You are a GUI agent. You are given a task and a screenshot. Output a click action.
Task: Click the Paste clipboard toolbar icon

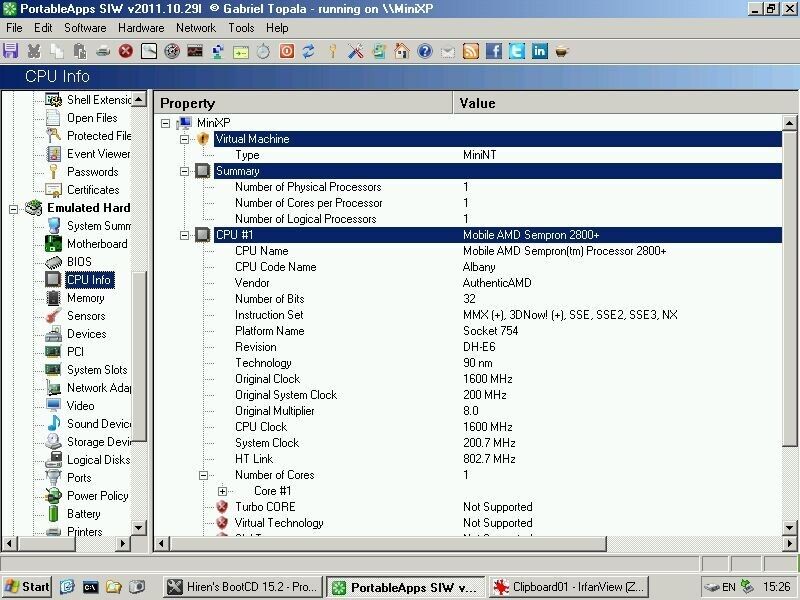coord(80,51)
